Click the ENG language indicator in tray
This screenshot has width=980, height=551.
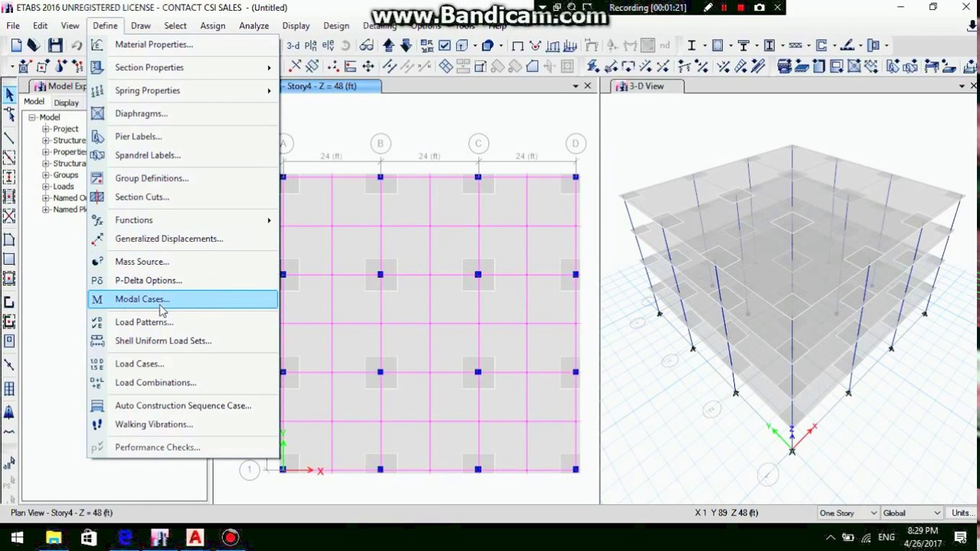pyautogui.click(x=887, y=537)
